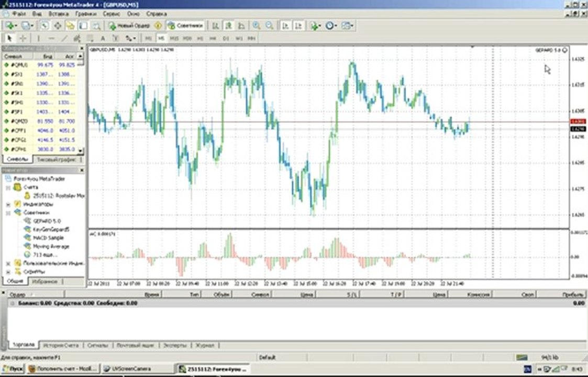This screenshot has width=588, height=377.
Task: Toggle the Market Watch window icon
Action: click(x=45, y=26)
